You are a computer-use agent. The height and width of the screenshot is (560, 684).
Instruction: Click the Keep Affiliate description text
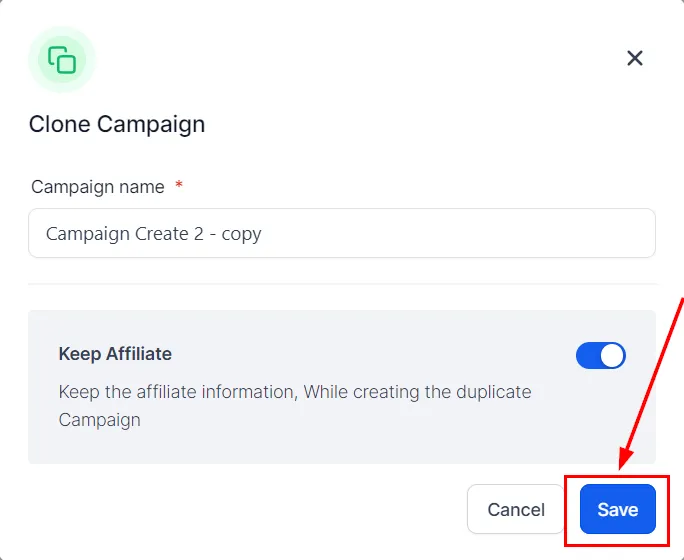295,406
